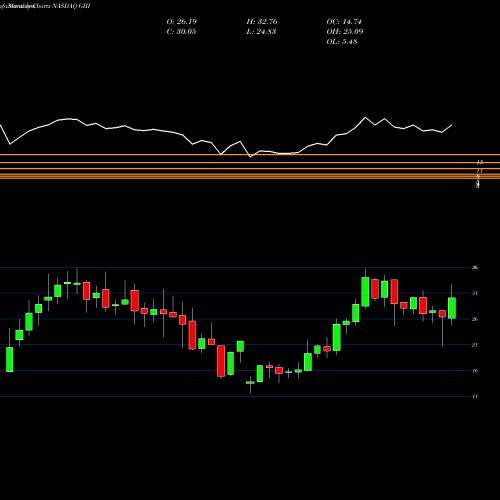Click the OL: 5.48 reading
Screen dimensions: 500x500
[342, 42]
